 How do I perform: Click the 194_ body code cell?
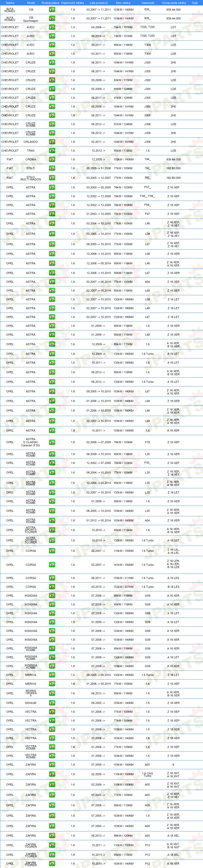pyautogui.click(x=147, y=159)
